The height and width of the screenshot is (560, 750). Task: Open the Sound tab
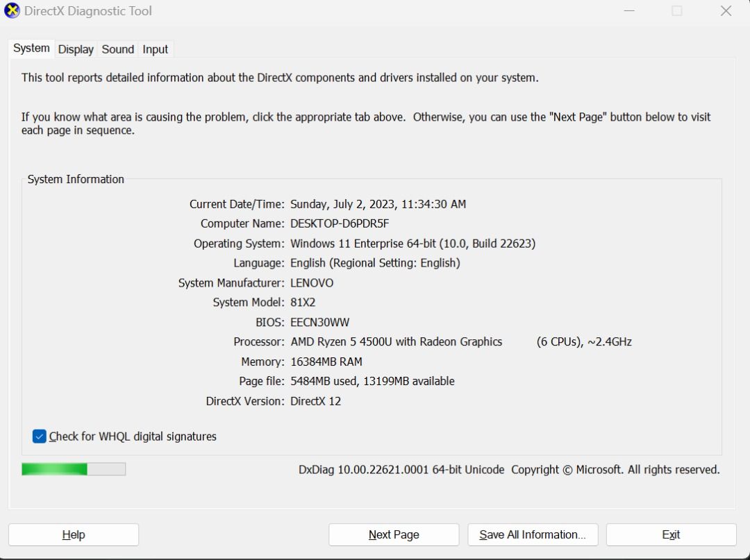pyautogui.click(x=117, y=49)
